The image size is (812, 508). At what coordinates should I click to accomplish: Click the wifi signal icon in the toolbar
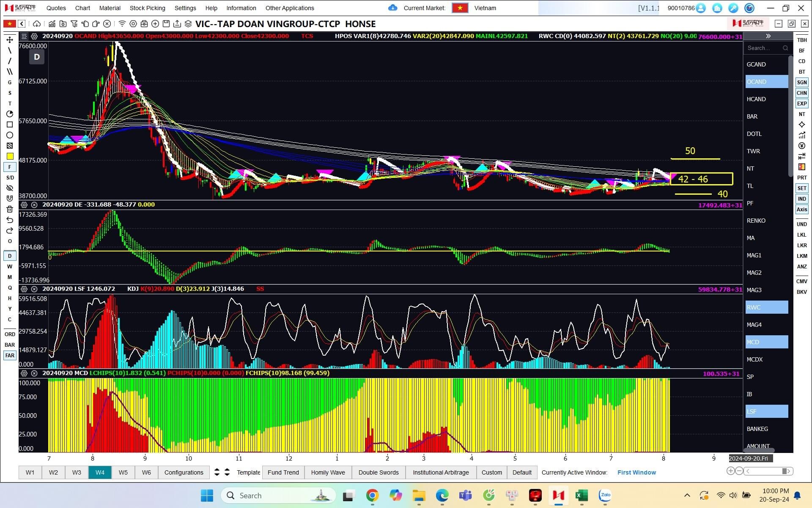pyautogui.click(x=122, y=24)
